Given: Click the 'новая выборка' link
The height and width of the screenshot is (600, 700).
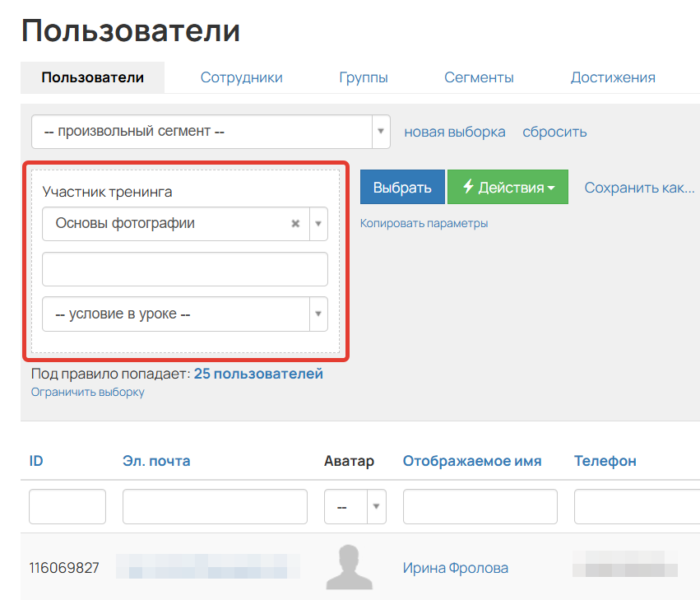Looking at the screenshot, I should [x=455, y=131].
